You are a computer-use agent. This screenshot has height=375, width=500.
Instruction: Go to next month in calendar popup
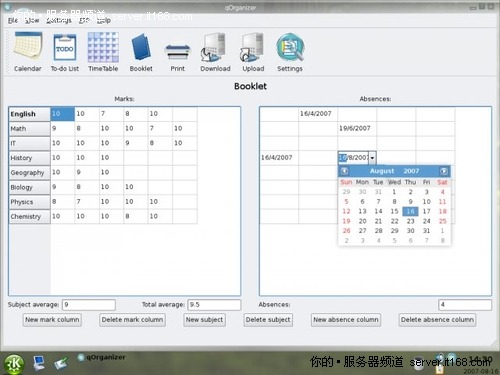click(444, 171)
